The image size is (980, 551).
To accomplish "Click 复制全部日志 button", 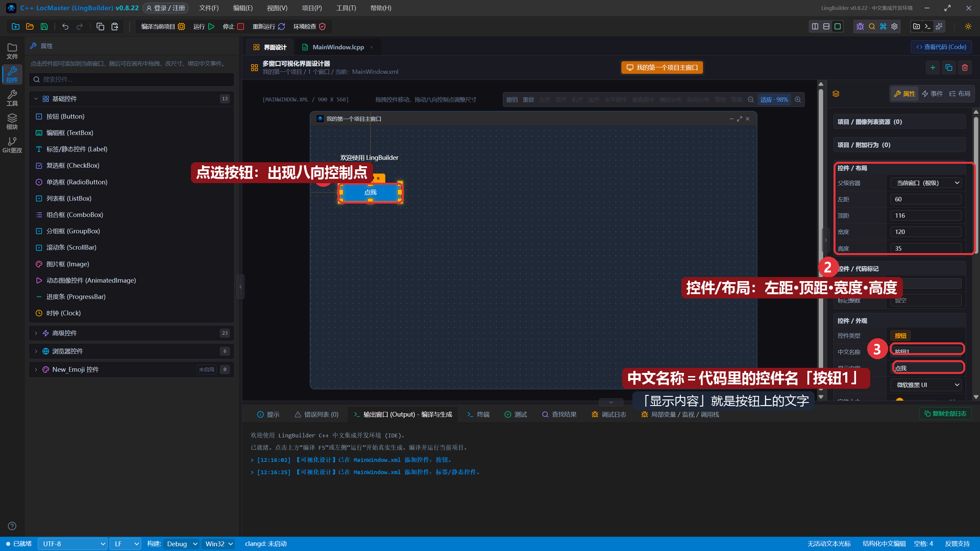I will [945, 414].
